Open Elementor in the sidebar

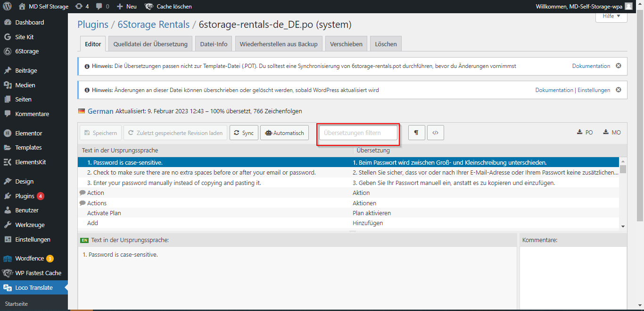tap(34, 133)
